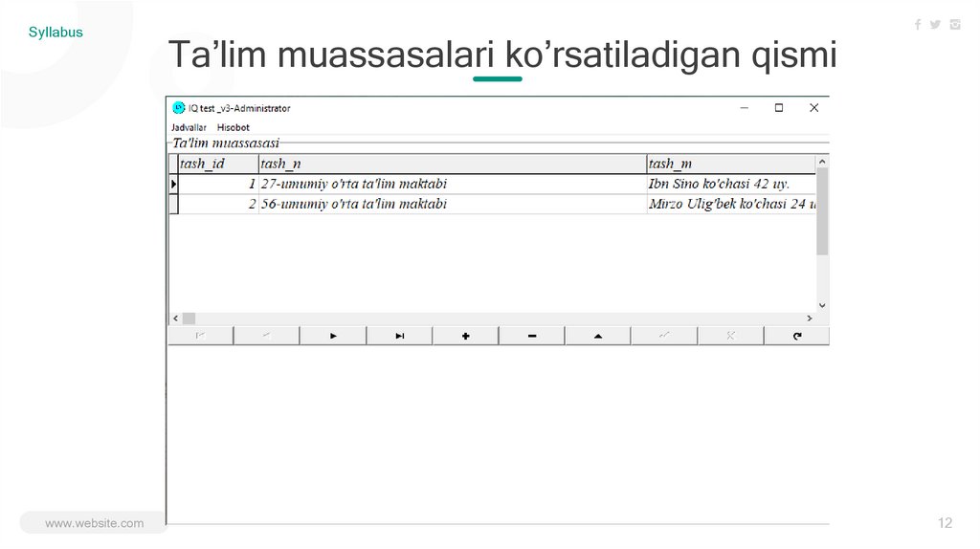This screenshot has height=549, width=980.
Task: Click the IQ test application icon
Action: (x=179, y=107)
